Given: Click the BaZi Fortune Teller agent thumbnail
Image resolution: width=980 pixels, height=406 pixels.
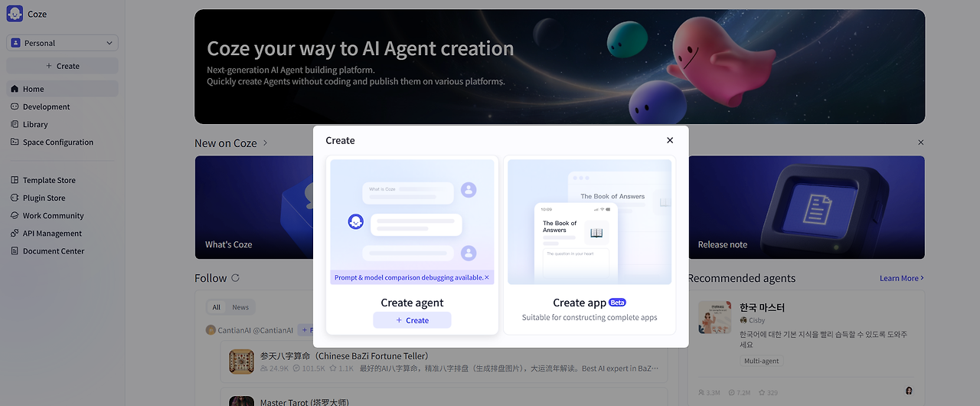Looking at the screenshot, I should click(x=241, y=362).
